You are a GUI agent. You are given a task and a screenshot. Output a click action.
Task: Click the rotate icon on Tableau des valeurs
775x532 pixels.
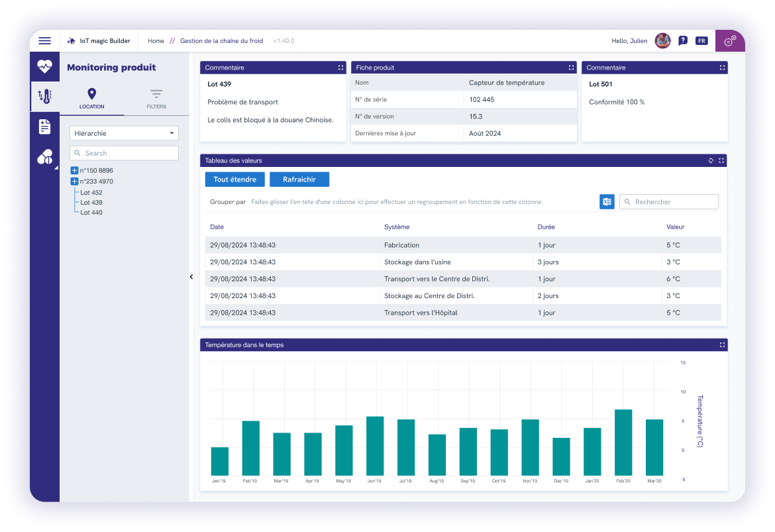710,160
